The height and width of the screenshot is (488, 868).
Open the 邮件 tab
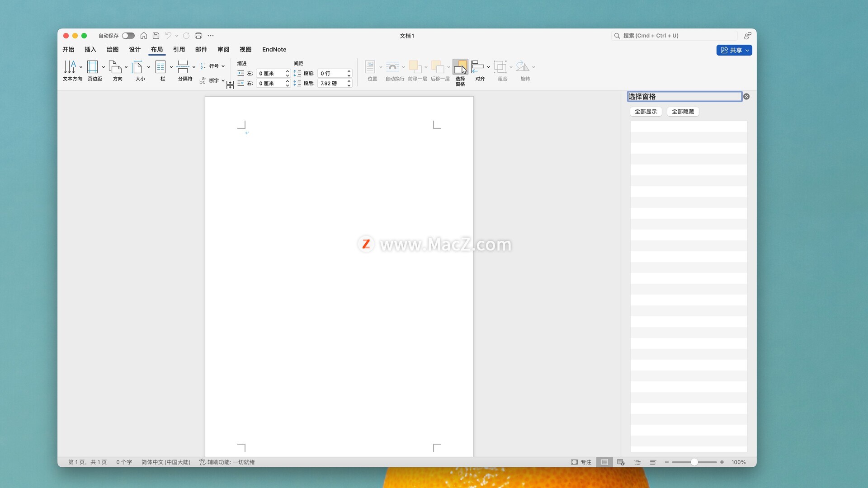click(x=201, y=50)
